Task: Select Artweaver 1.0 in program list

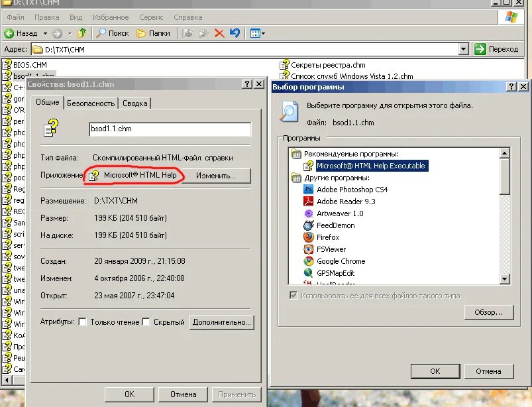Action: tap(340, 213)
